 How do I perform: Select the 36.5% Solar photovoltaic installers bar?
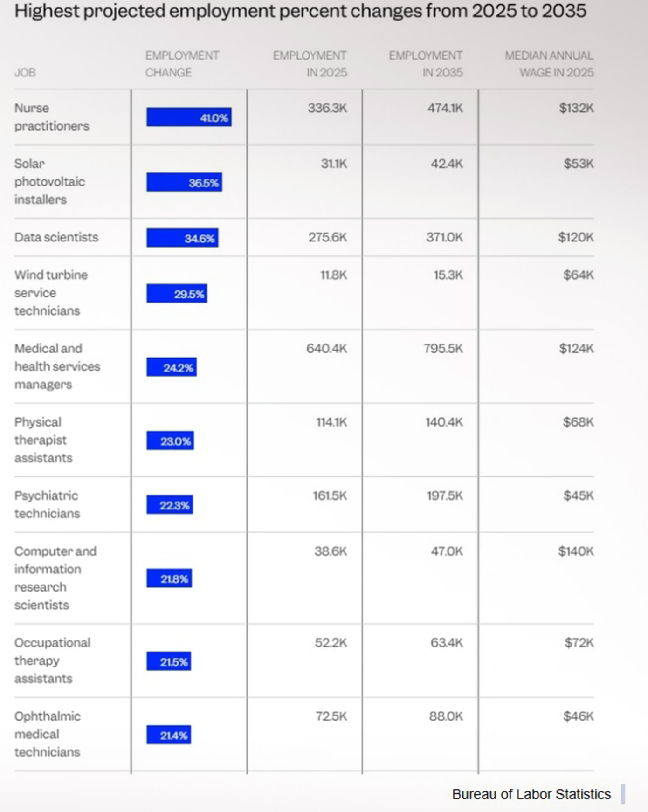coord(184,182)
